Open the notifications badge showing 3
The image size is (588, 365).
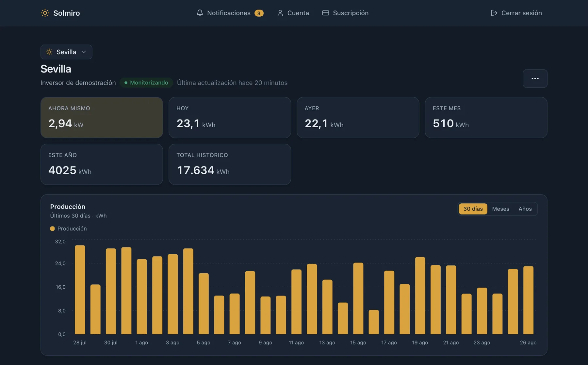pyautogui.click(x=259, y=13)
